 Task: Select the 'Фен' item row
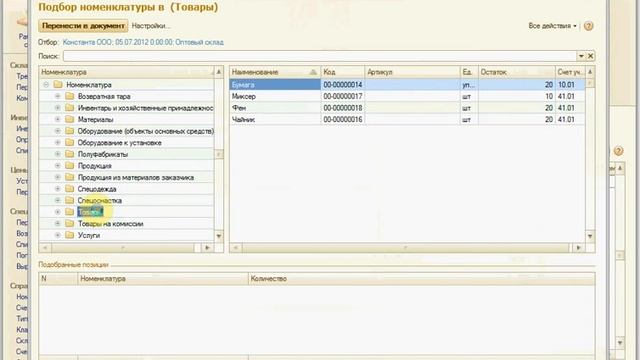(407, 108)
